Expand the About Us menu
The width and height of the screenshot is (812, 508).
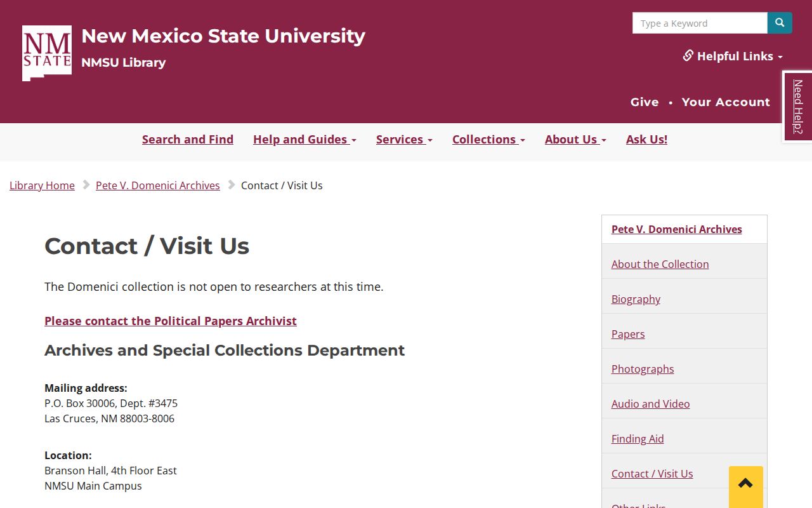pos(575,139)
